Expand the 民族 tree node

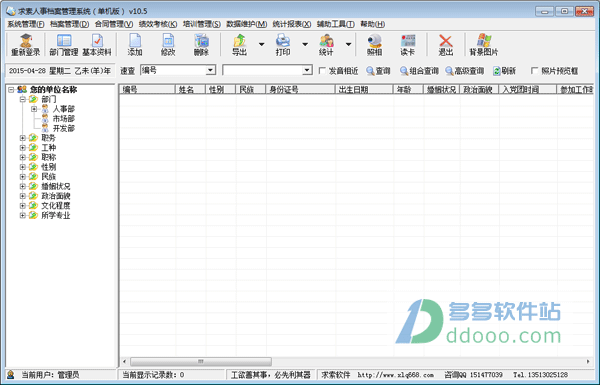pos(23,176)
